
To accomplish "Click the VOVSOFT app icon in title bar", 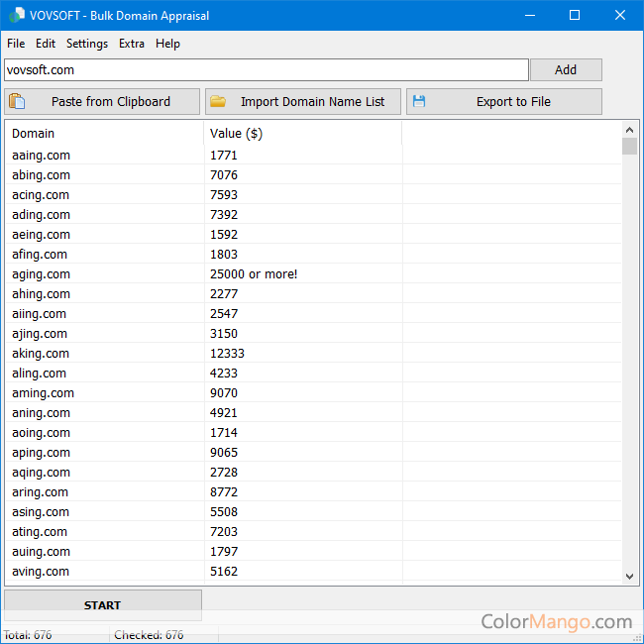I will coord(16,16).
